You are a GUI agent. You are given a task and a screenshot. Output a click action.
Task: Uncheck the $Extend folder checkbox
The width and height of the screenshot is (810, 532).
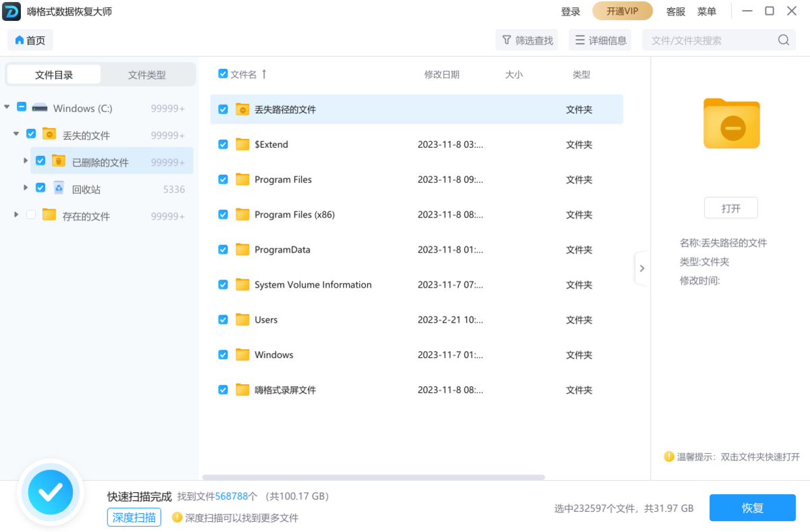tap(223, 144)
